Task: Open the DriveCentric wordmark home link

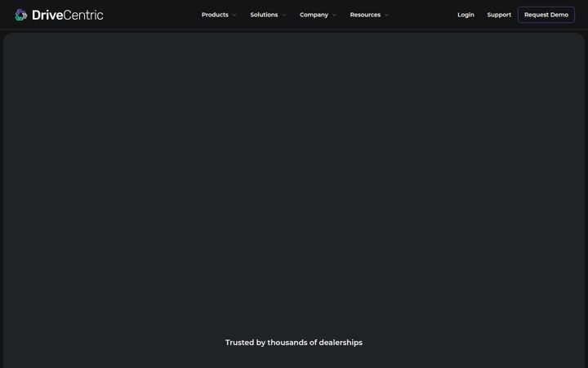Action: tap(68, 15)
